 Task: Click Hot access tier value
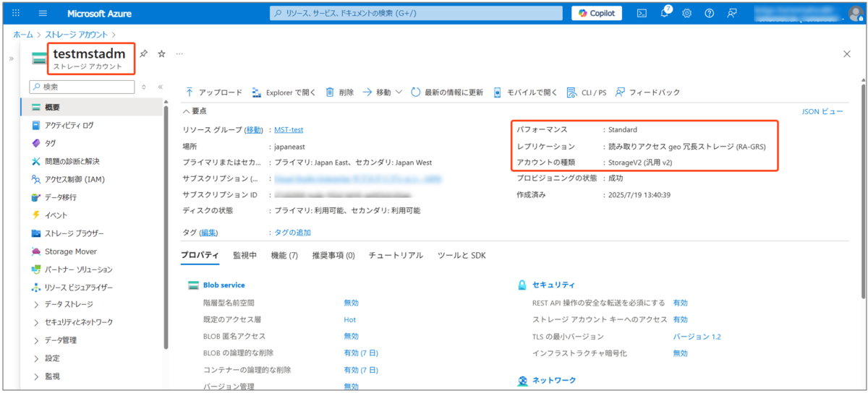click(350, 319)
